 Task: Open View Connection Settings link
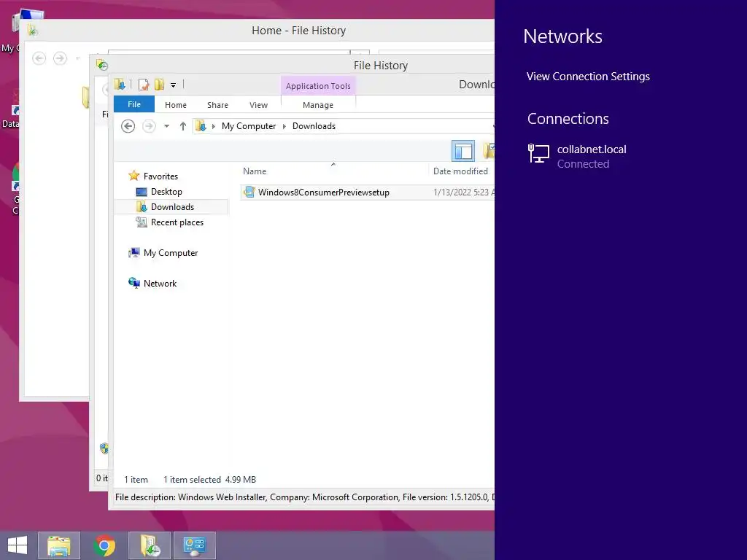point(588,76)
